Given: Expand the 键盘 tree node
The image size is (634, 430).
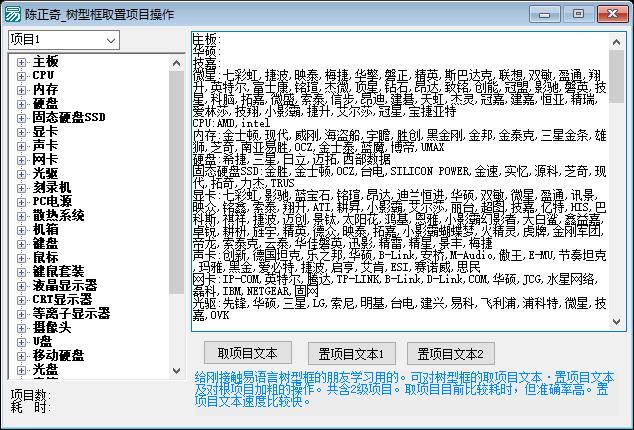Looking at the screenshot, I should tap(21, 244).
